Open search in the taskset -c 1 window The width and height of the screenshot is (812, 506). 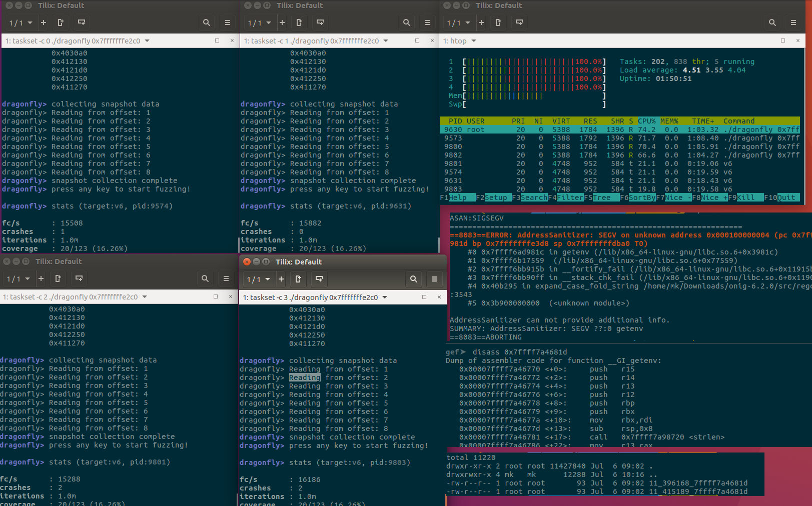(x=407, y=22)
